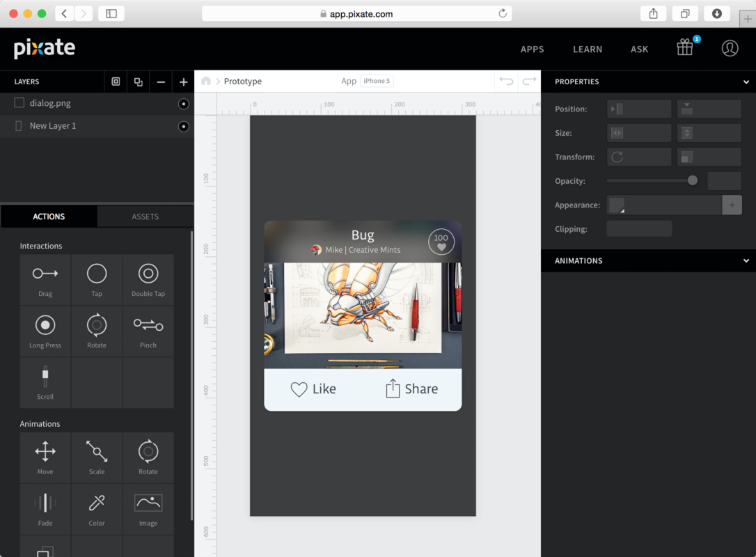Redo the last action

tap(529, 81)
